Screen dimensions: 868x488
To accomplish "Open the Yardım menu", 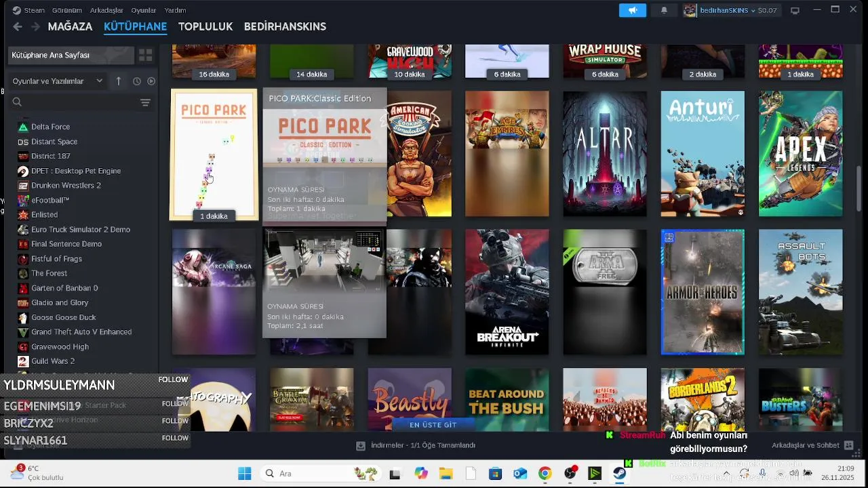I will coord(175,10).
